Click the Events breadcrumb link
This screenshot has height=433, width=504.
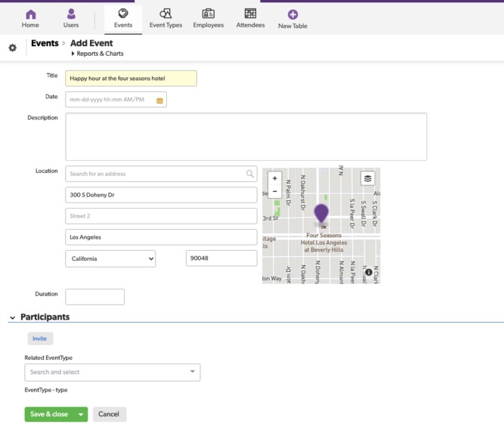45,43
